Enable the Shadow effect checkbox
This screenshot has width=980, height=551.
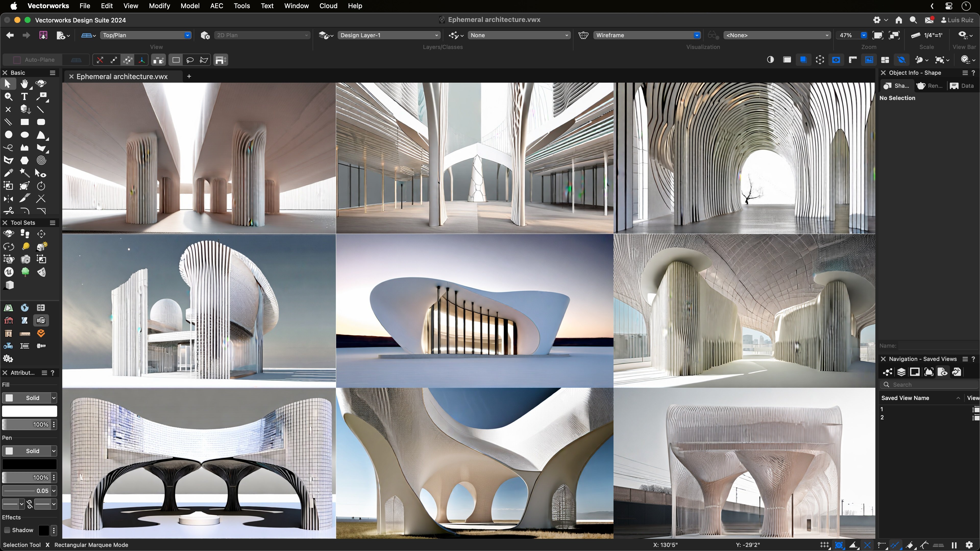point(7,530)
